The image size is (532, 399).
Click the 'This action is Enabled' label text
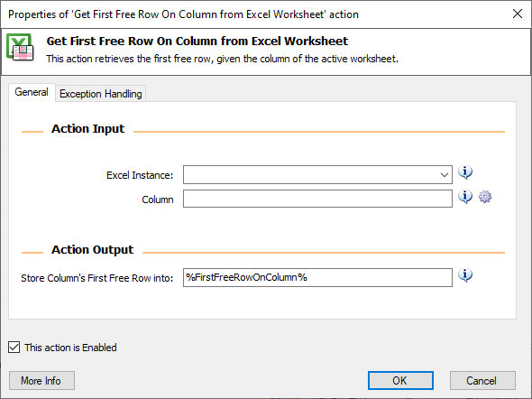[x=70, y=348]
